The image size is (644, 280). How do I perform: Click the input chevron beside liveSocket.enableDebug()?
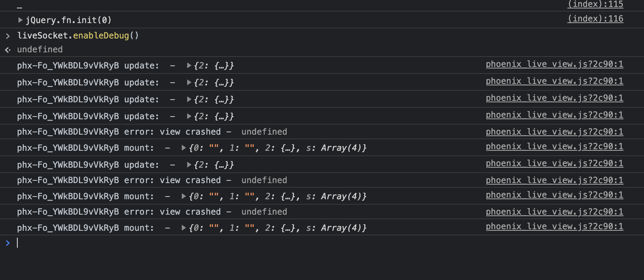click(x=8, y=36)
